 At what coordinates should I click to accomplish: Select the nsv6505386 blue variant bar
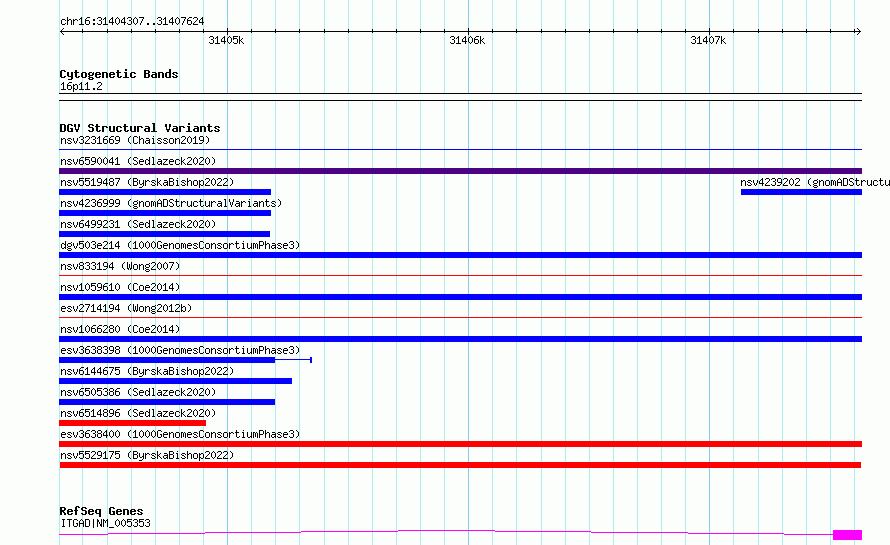coord(167,402)
